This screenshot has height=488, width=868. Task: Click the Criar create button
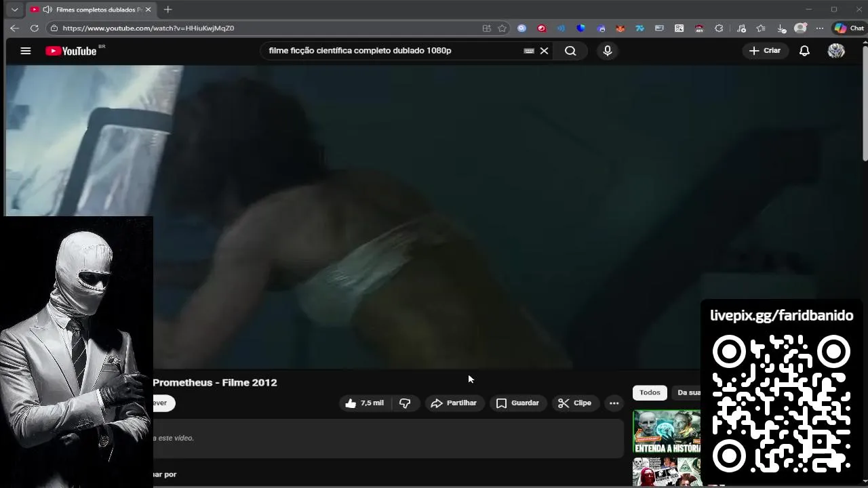(x=765, y=51)
